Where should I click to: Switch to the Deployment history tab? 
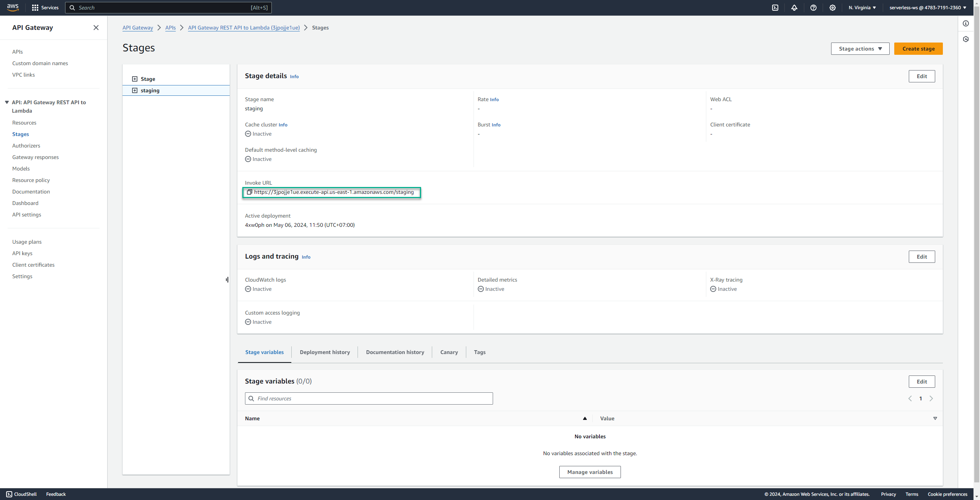pyautogui.click(x=325, y=352)
